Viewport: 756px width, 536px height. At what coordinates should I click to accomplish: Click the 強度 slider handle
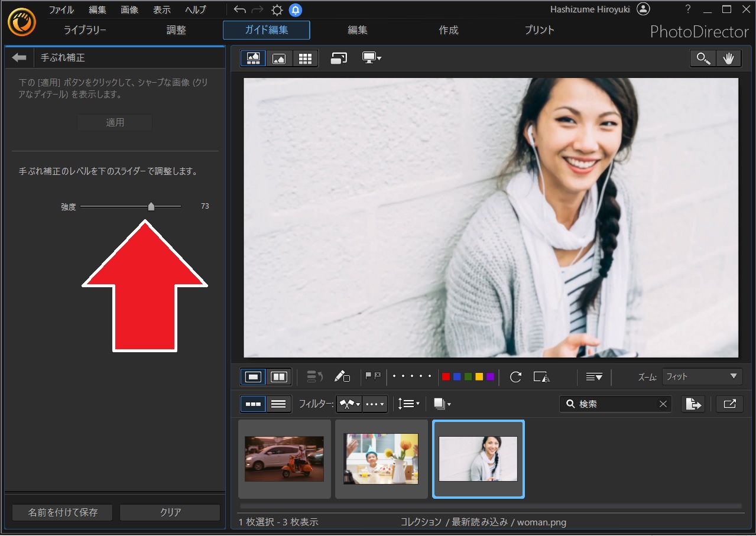[x=151, y=206]
